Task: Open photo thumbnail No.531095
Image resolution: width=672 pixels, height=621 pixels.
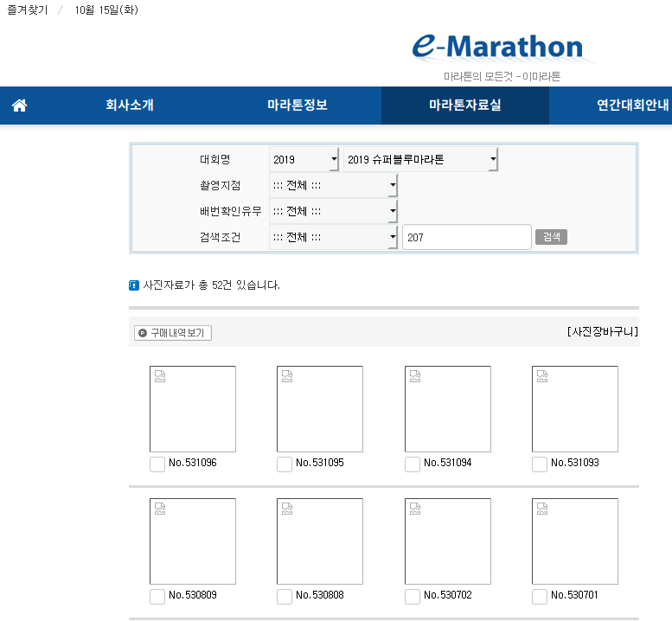Action: [x=319, y=409]
